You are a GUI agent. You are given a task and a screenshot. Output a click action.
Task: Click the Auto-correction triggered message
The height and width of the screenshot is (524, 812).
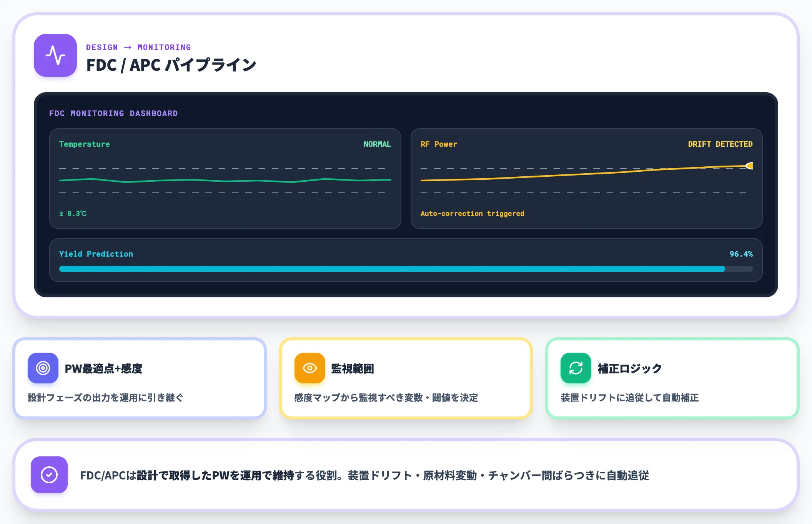[x=472, y=213]
